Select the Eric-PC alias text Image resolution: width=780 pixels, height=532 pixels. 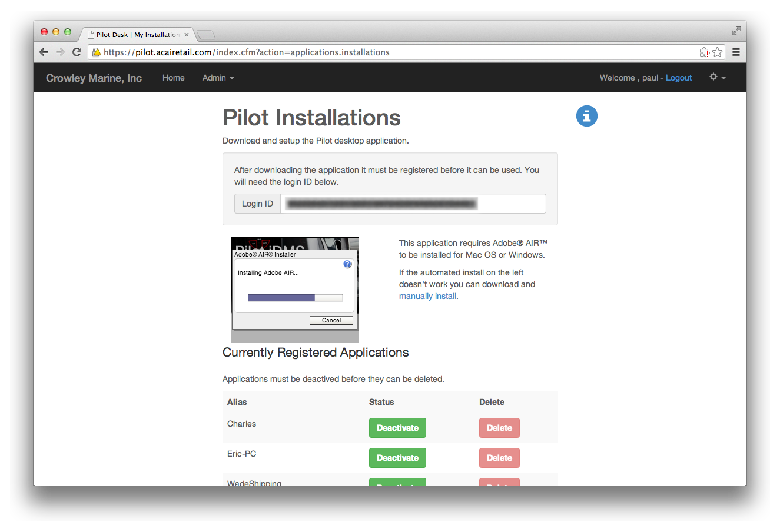241,454
